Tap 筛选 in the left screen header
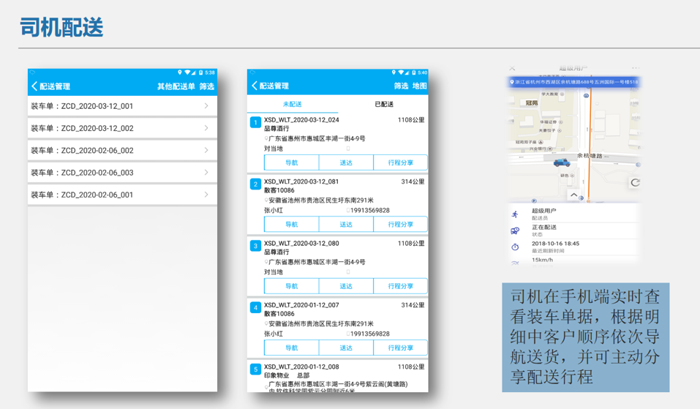The width and height of the screenshot is (700, 409). pos(206,86)
